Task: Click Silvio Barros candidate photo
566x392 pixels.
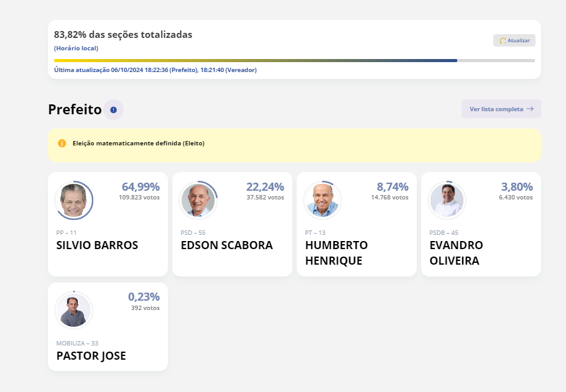Action: pos(74,200)
